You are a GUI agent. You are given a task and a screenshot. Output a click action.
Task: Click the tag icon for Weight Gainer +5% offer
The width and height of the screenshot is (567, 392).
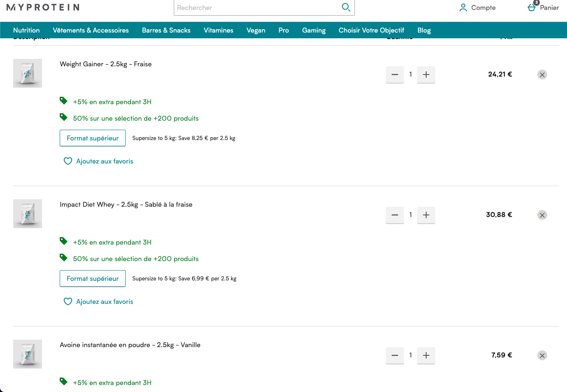point(63,100)
